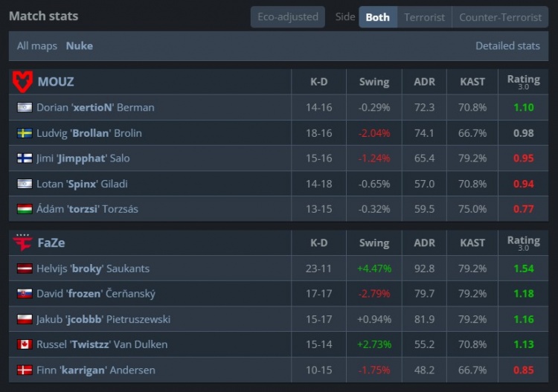Sort MOUZ table by K-D column
The image size is (558, 392).
click(x=318, y=82)
